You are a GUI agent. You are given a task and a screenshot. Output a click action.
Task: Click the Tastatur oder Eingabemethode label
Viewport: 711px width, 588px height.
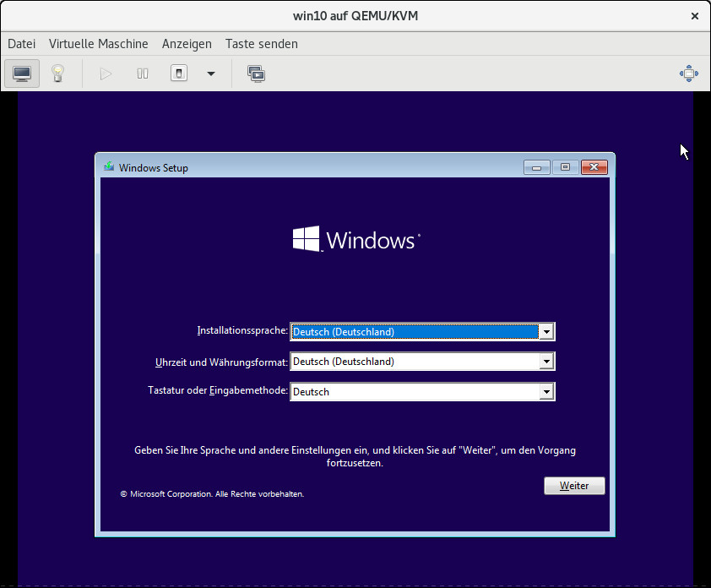coord(218,390)
